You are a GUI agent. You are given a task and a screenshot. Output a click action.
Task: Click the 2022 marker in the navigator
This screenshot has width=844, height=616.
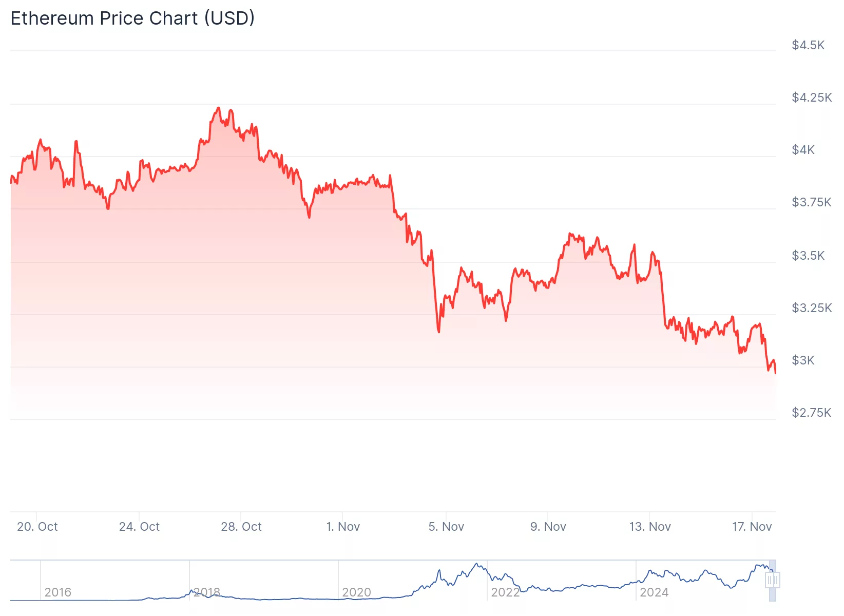[505, 592]
